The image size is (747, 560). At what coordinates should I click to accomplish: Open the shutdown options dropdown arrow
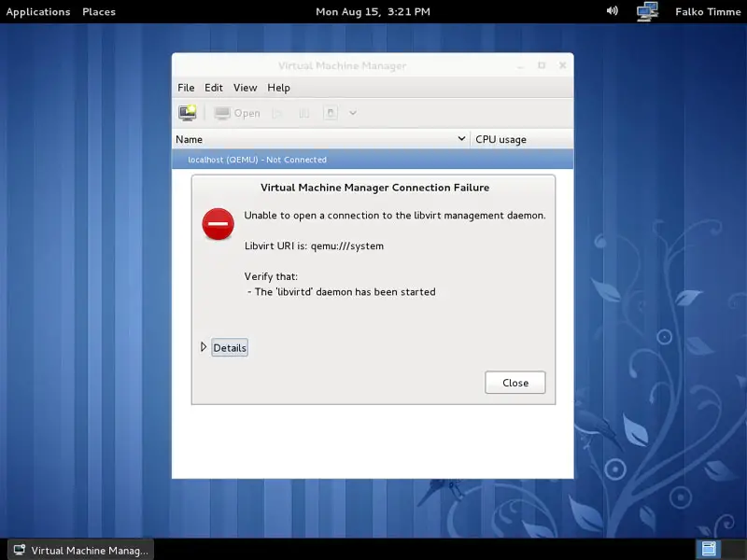[x=353, y=113]
